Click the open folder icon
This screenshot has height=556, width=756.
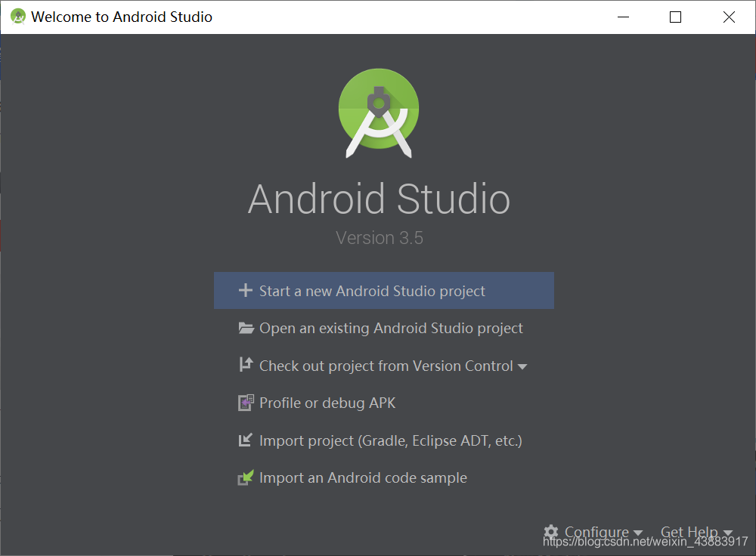pyautogui.click(x=246, y=328)
